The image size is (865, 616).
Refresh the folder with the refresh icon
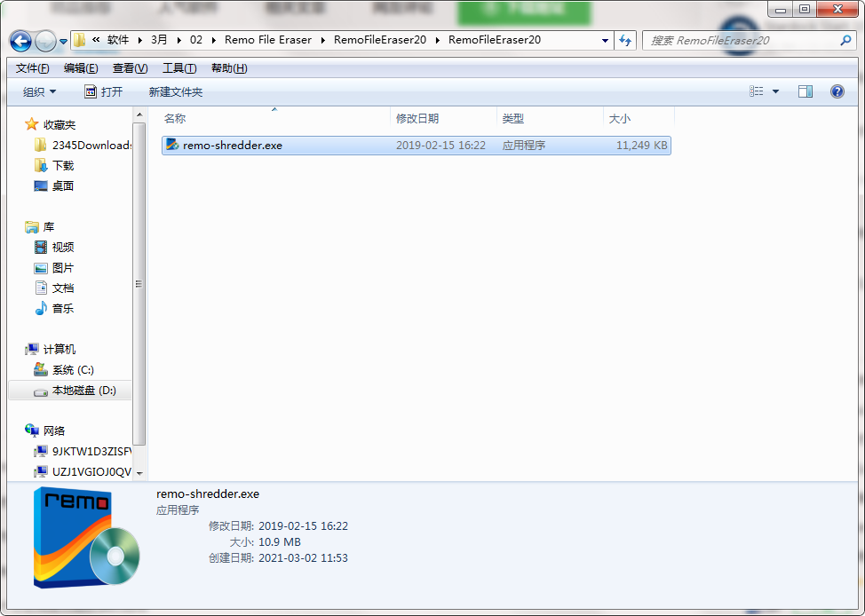(625, 40)
